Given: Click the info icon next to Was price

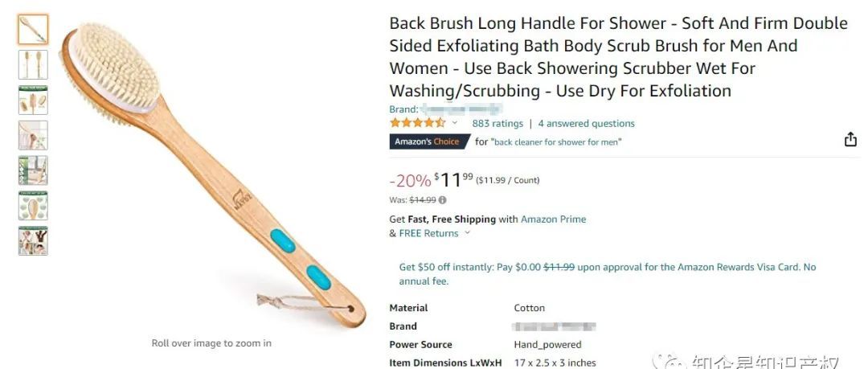Looking at the screenshot, I should (x=442, y=200).
